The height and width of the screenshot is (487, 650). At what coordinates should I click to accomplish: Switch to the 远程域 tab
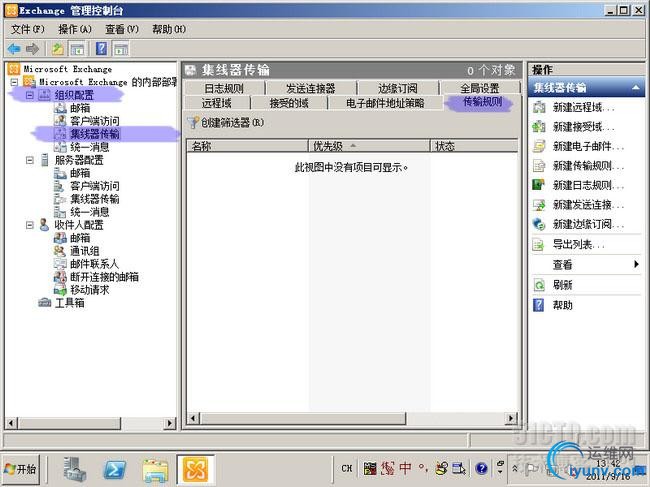tap(216, 103)
